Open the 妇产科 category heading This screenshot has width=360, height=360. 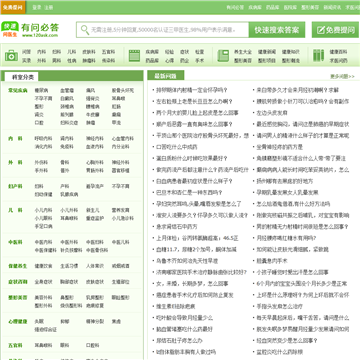tap(15, 186)
